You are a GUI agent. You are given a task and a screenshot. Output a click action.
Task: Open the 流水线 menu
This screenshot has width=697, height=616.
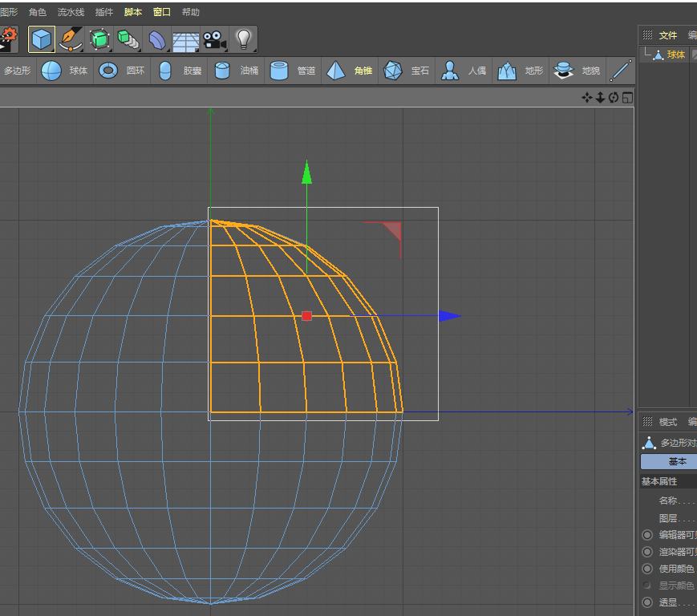[x=71, y=12]
